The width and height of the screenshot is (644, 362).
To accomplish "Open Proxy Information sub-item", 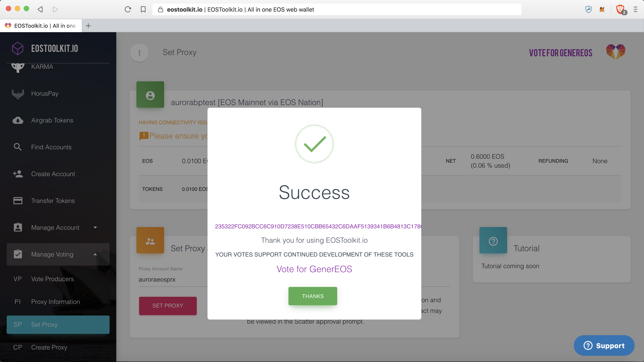I will 58,301.
